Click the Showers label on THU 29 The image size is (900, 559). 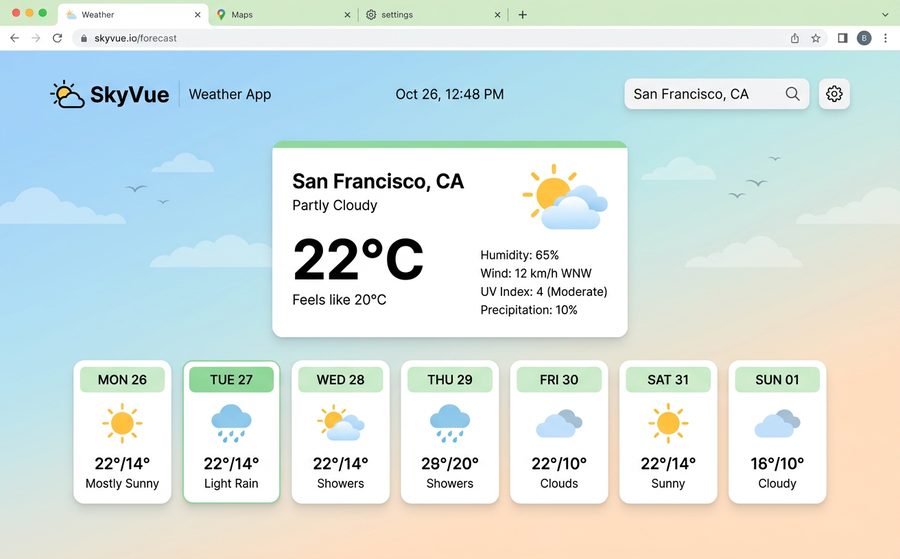click(x=450, y=483)
